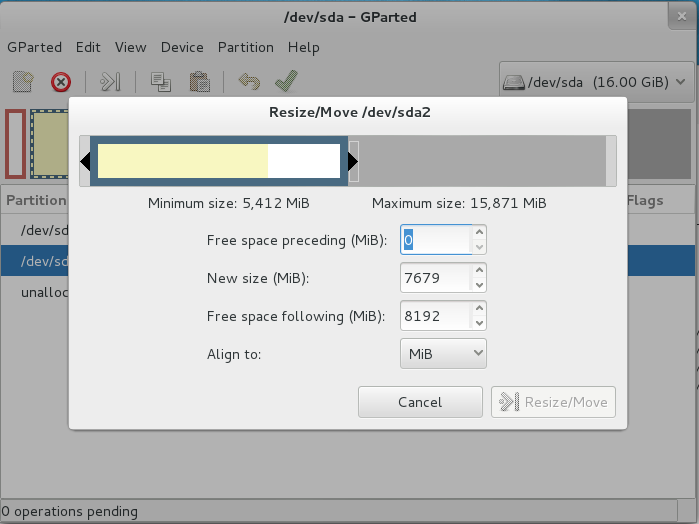Click the green Apply operations checkmark

[x=286, y=81]
